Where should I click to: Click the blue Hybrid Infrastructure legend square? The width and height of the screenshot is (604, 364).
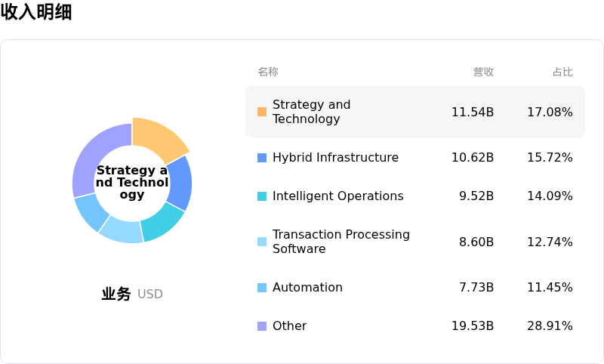262,158
